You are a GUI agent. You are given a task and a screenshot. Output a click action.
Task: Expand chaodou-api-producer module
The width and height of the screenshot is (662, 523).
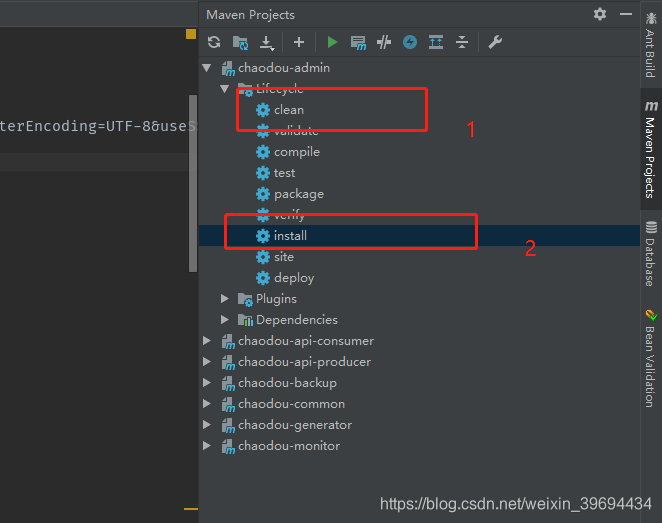207,362
